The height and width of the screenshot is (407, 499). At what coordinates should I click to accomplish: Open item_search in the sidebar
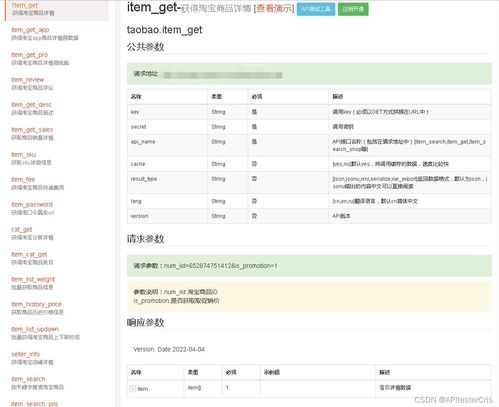[28, 379]
